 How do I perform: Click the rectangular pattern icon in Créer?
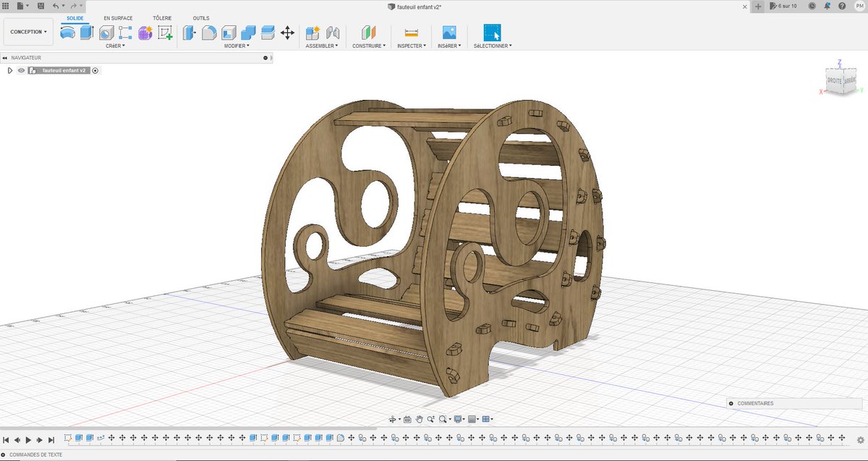tap(125, 33)
